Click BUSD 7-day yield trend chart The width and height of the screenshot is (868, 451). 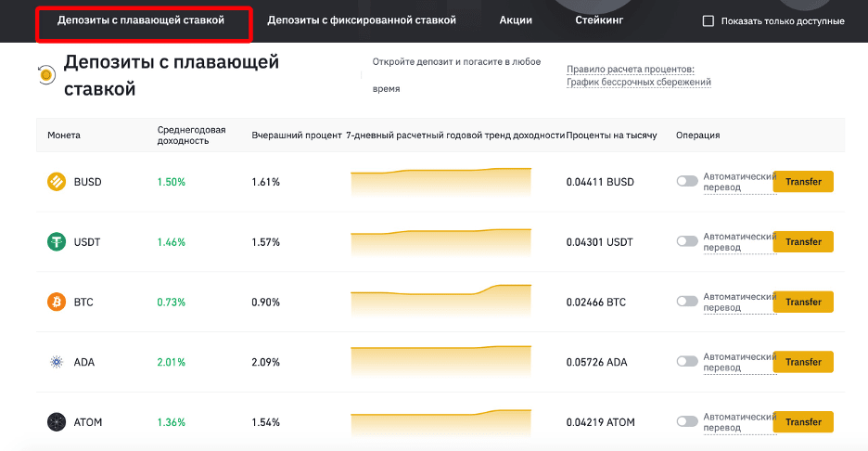441,182
